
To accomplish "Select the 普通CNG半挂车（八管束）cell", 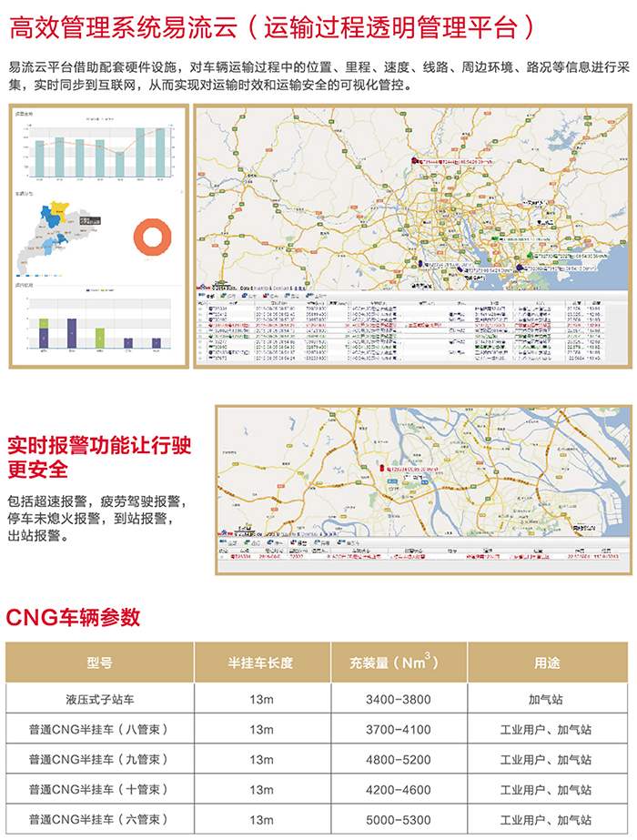I will pyautogui.click(x=100, y=729).
